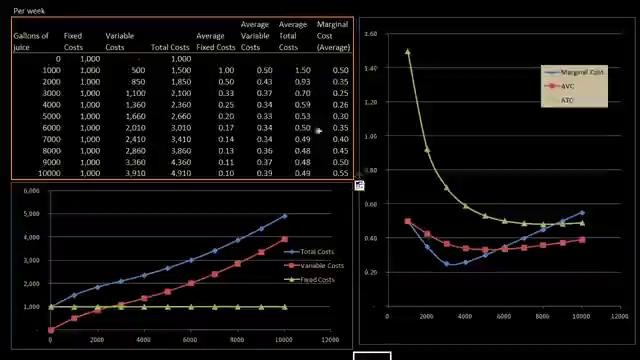Screen dimensions: 640x360
Task: Select the 'Total Costs' column header in table
Action: click(x=170, y=47)
